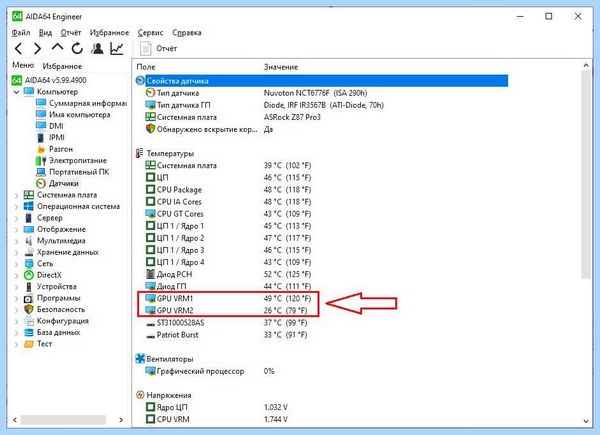
Task: Open the Вид menu
Action: click(x=45, y=33)
